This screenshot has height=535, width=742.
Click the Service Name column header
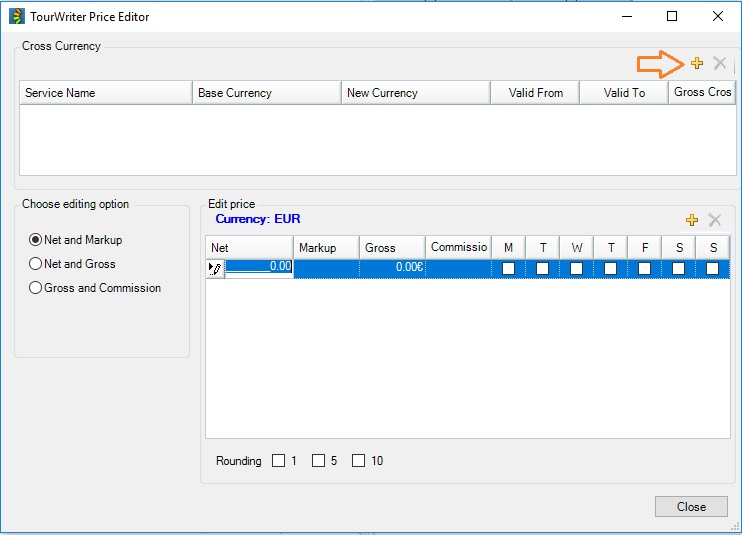(105, 93)
